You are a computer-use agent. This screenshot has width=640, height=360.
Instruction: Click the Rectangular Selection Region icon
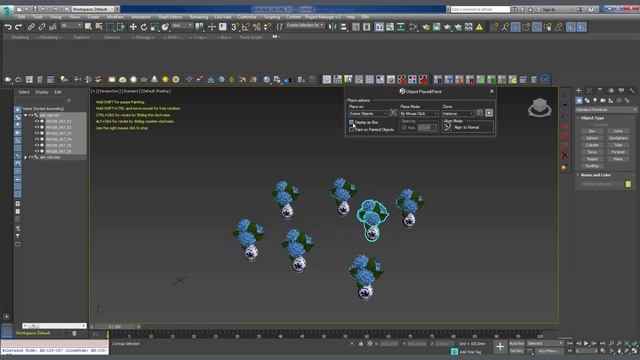point(110,27)
